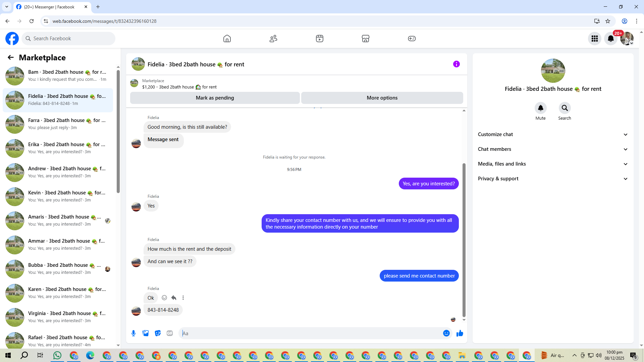This screenshot has height=362, width=644.
Task: Open a new browser tab
Action: tap(98, 7)
